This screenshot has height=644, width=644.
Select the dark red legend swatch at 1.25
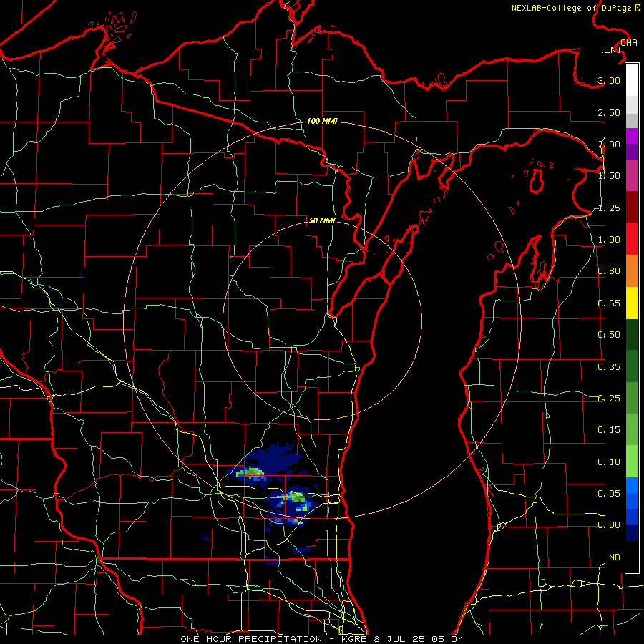[632, 208]
